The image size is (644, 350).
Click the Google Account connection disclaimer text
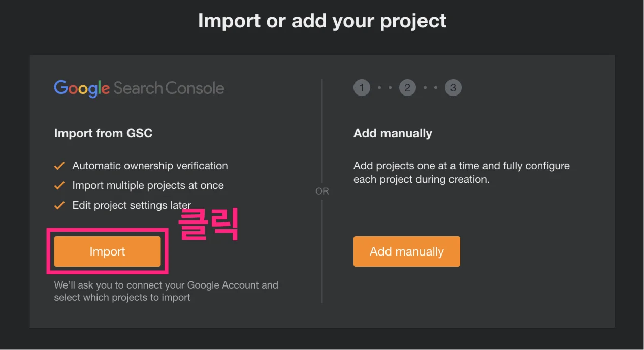pyautogui.click(x=166, y=291)
